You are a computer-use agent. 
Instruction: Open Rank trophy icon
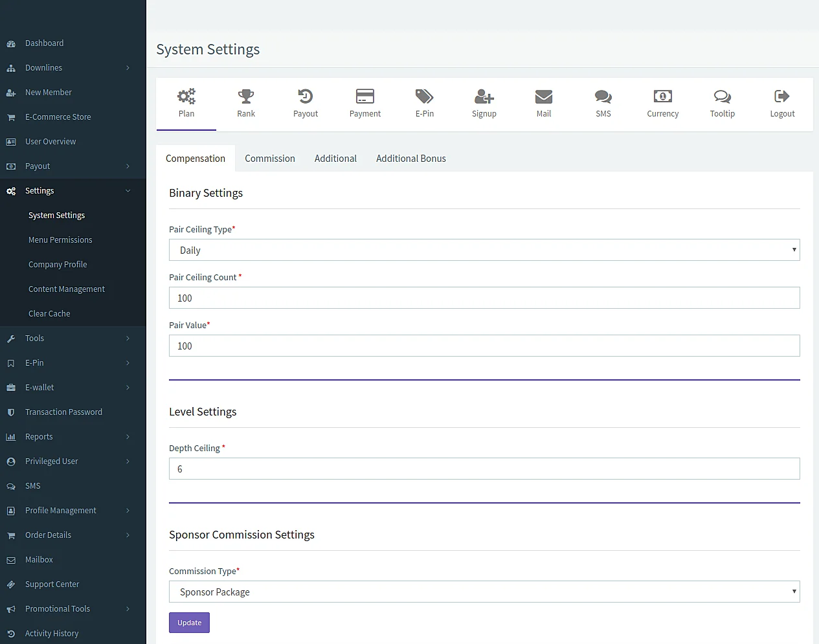coord(246,96)
